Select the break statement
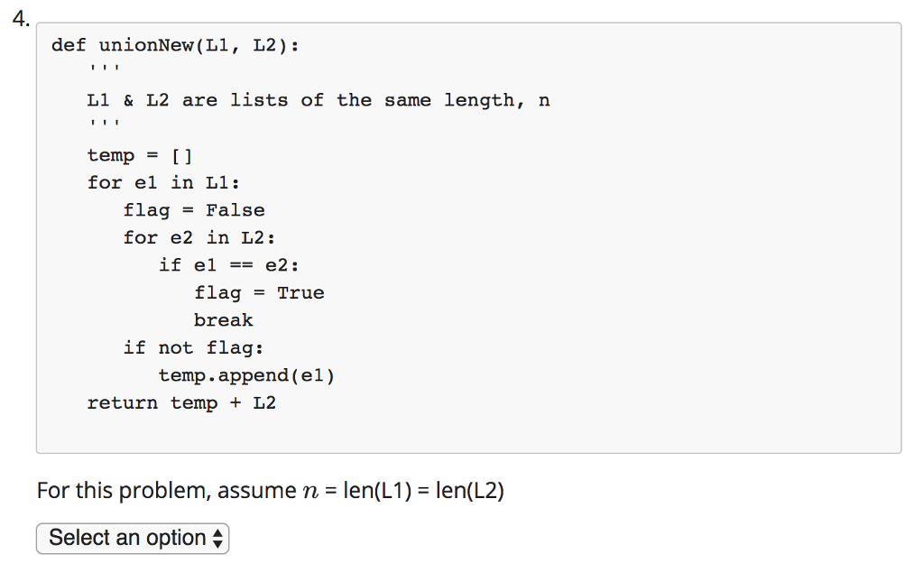 [x=224, y=319]
